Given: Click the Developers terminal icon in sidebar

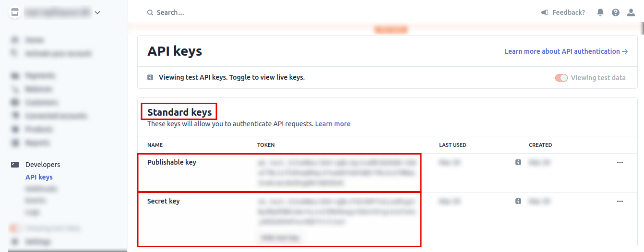Looking at the screenshot, I should 15,165.
